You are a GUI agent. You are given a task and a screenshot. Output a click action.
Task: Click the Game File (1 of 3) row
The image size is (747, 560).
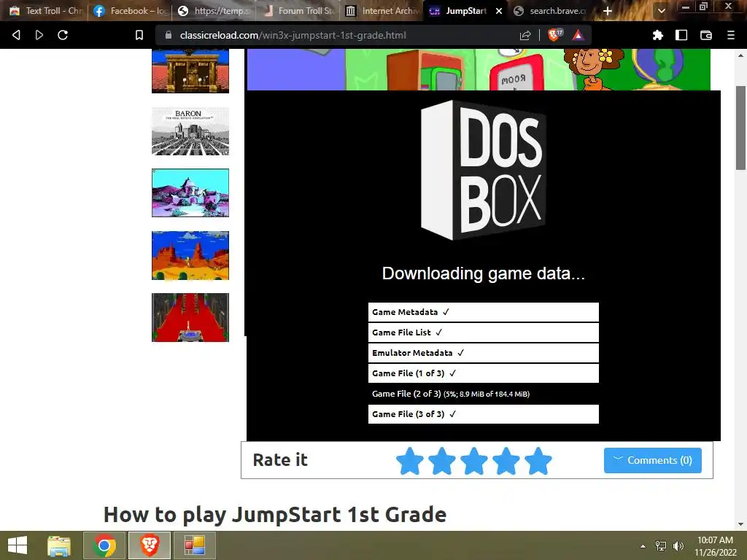[483, 373]
